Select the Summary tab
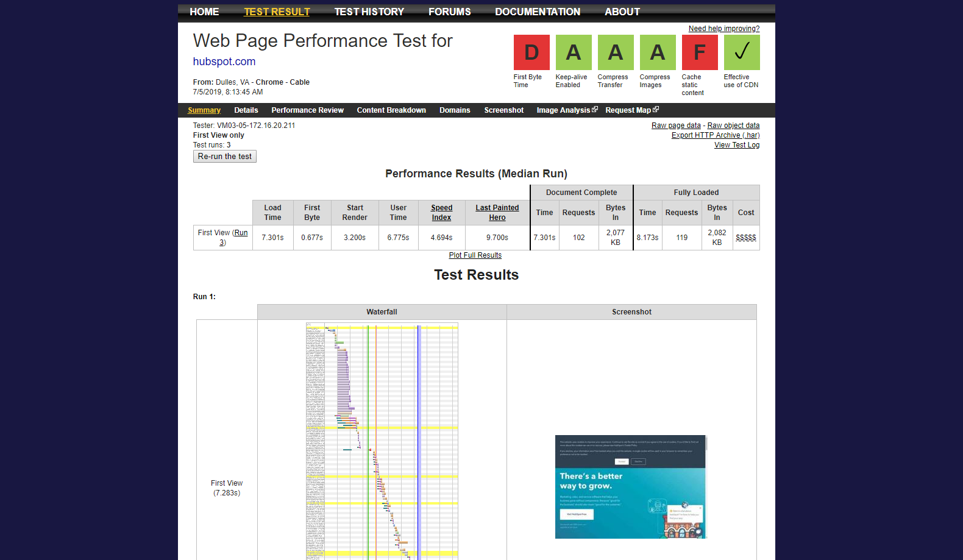963x560 pixels. click(204, 110)
